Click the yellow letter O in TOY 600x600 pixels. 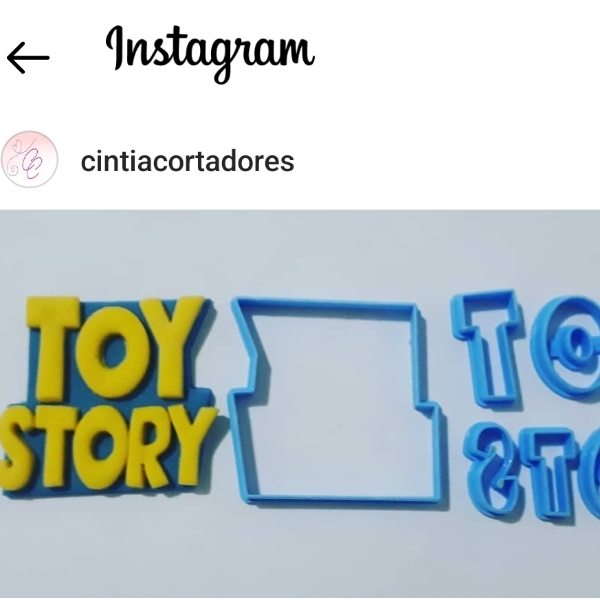pos(111,352)
